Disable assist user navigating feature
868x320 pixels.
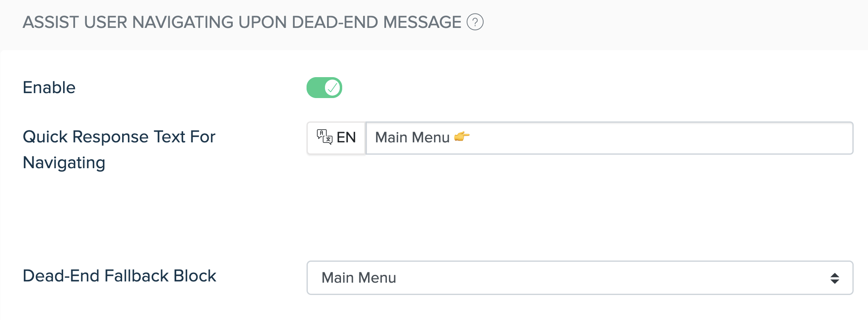coord(324,87)
